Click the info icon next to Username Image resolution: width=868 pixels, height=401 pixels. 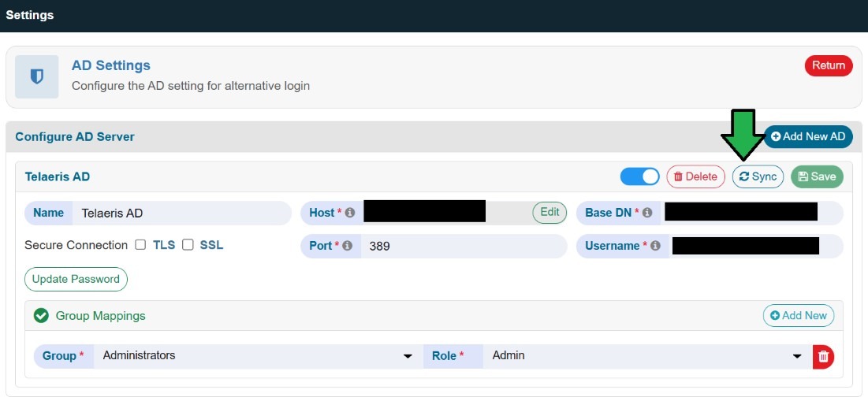tap(654, 246)
